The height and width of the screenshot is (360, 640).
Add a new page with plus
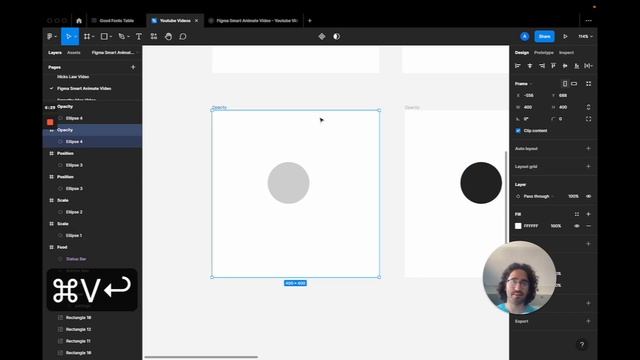coord(133,67)
